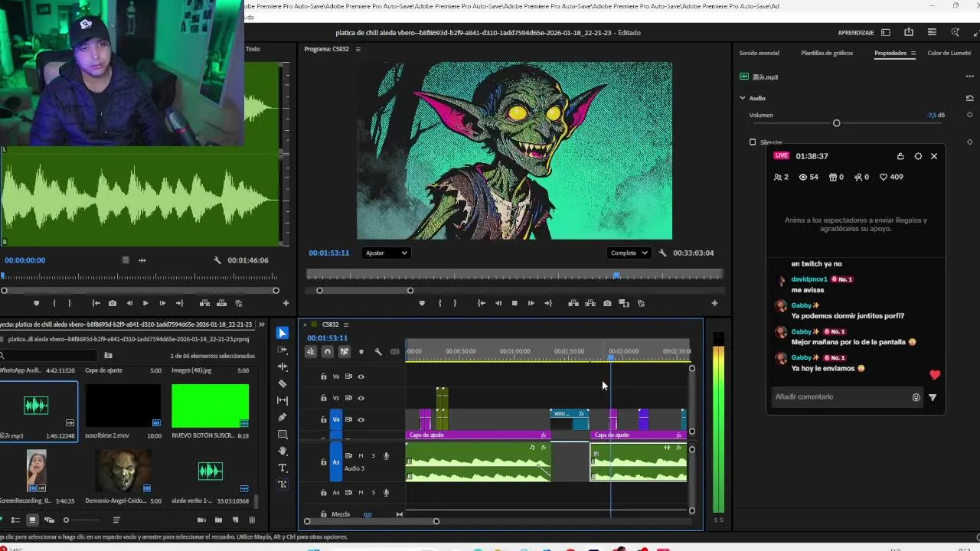Open Source monitor settings wrench
The image size is (980, 551).
pos(217,260)
